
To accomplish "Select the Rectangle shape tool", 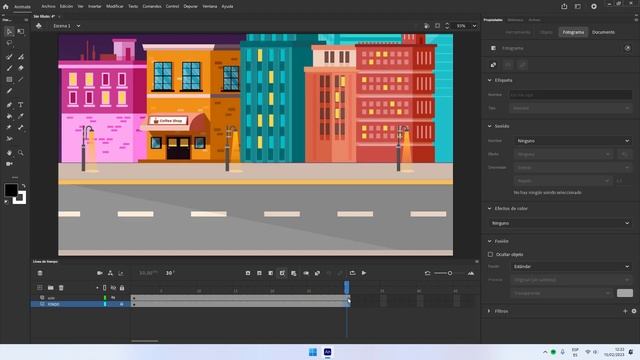I will click(9, 80).
